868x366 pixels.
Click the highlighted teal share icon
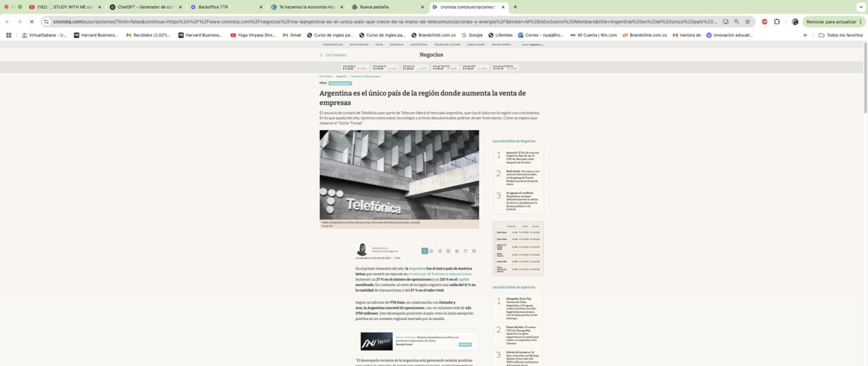click(x=425, y=251)
